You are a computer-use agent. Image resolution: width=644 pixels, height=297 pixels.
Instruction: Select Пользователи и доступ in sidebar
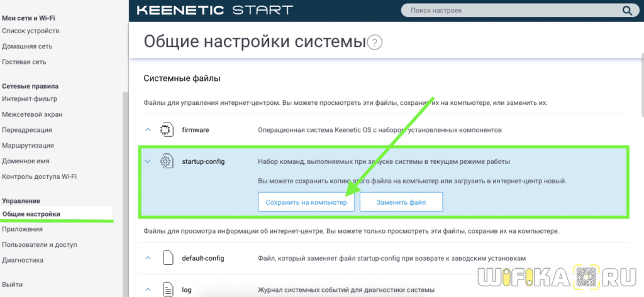pos(39,244)
